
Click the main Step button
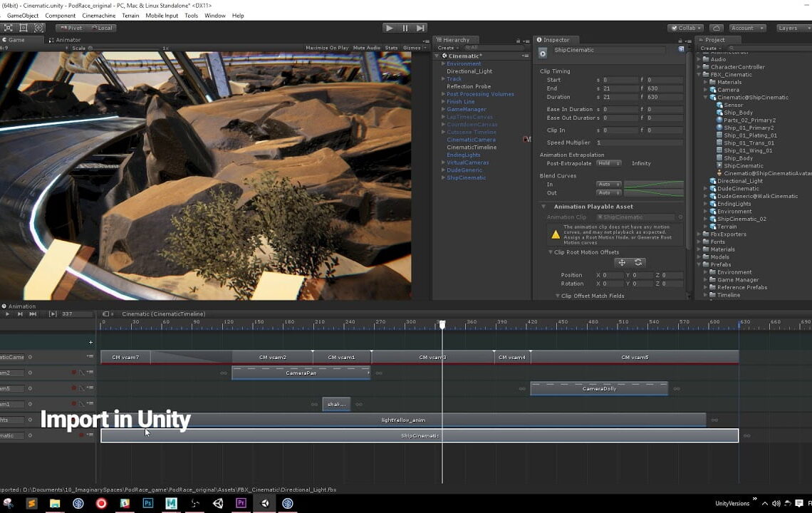(x=420, y=28)
